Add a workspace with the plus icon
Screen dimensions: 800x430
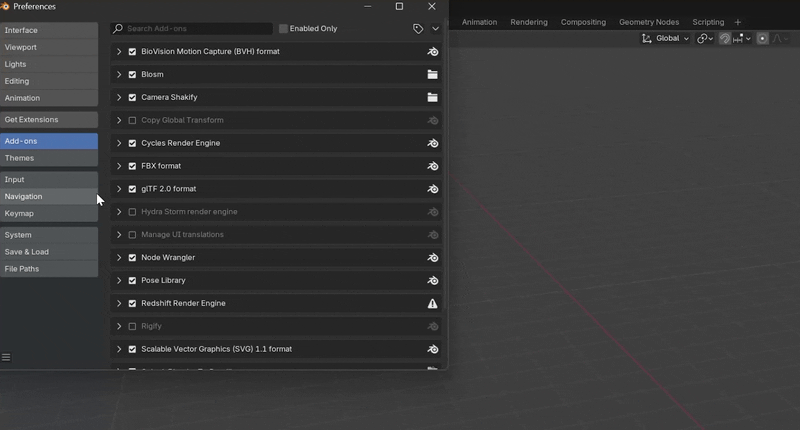pos(738,22)
